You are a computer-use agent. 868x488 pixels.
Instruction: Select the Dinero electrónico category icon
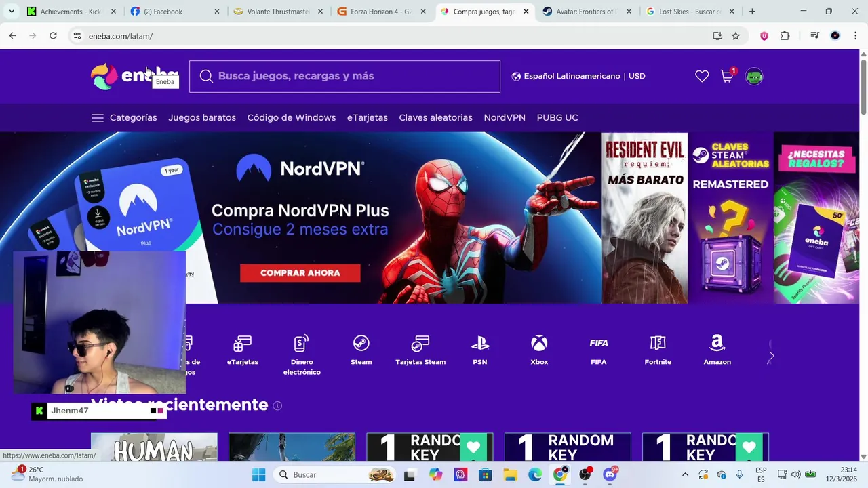(302, 355)
